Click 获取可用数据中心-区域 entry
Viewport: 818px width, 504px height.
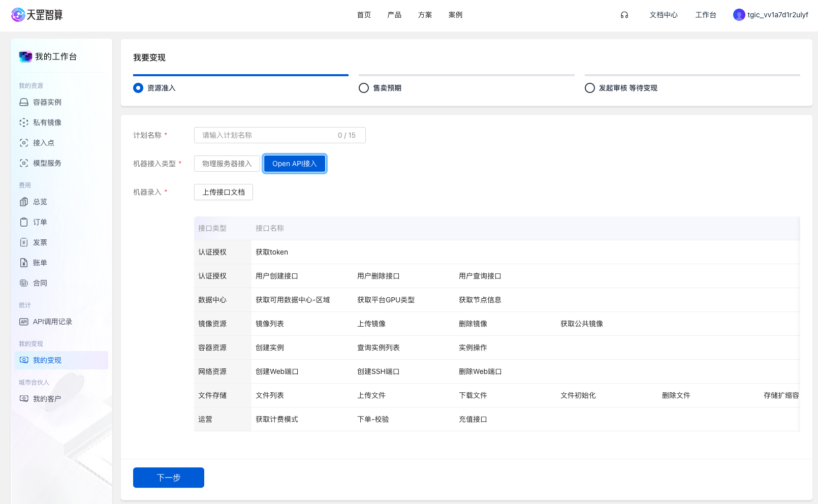click(x=293, y=300)
